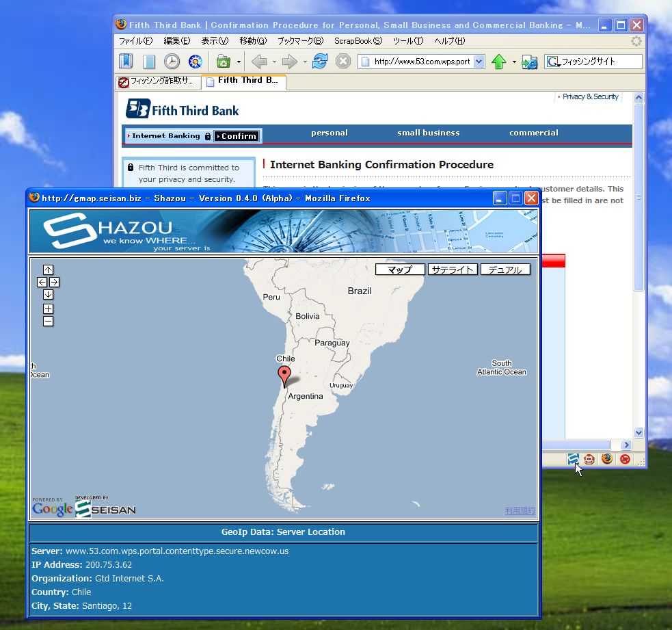Open the commercial nav link

(534, 133)
